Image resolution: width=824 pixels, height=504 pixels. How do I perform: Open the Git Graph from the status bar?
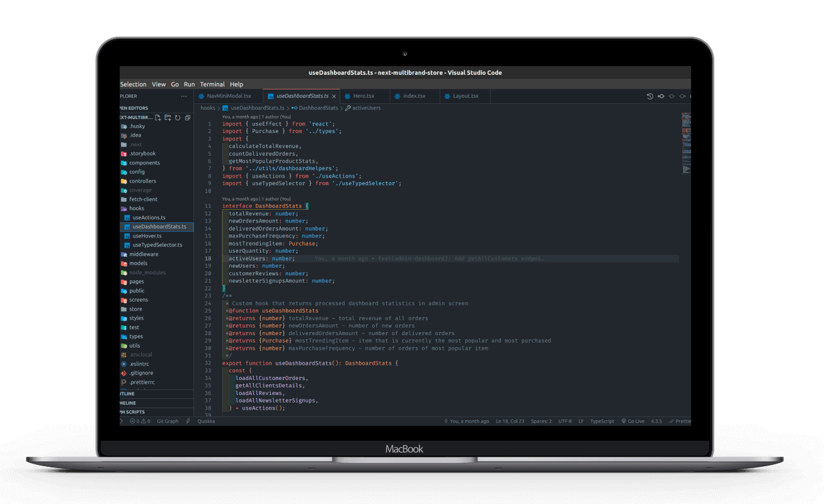167,421
